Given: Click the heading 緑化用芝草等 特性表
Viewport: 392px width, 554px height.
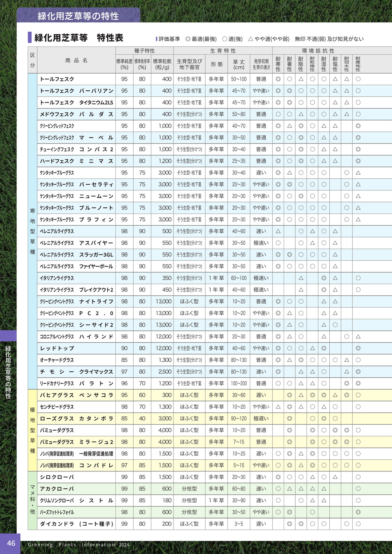Looking at the screenshot, I should coord(79,38).
